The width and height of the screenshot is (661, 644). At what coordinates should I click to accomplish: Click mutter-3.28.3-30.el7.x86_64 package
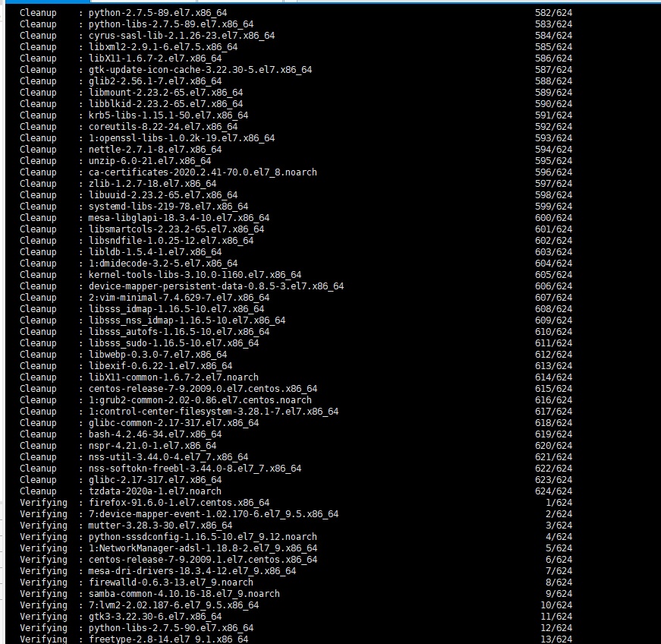(x=160, y=526)
